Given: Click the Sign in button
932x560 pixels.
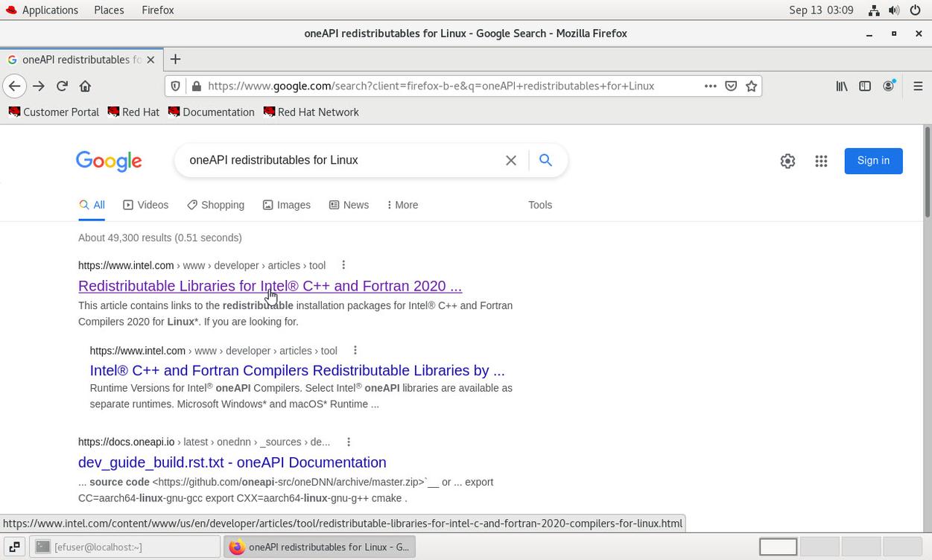Looking at the screenshot, I should (873, 161).
